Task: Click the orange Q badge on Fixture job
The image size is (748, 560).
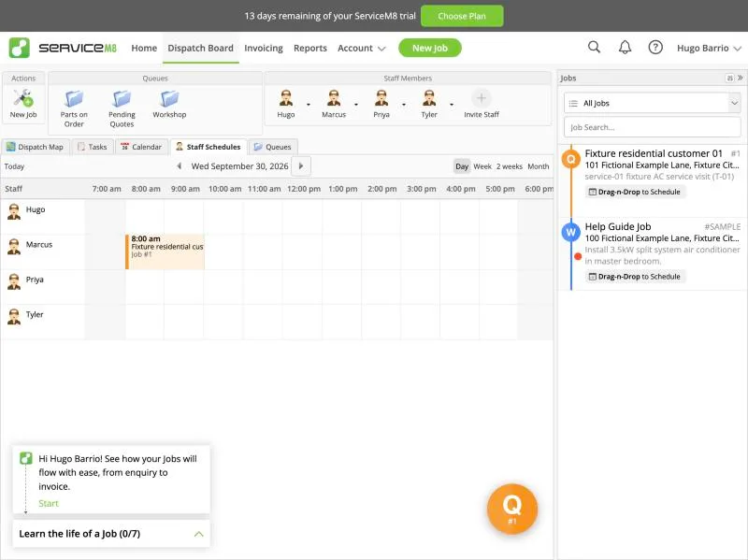Action: click(x=571, y=159)
